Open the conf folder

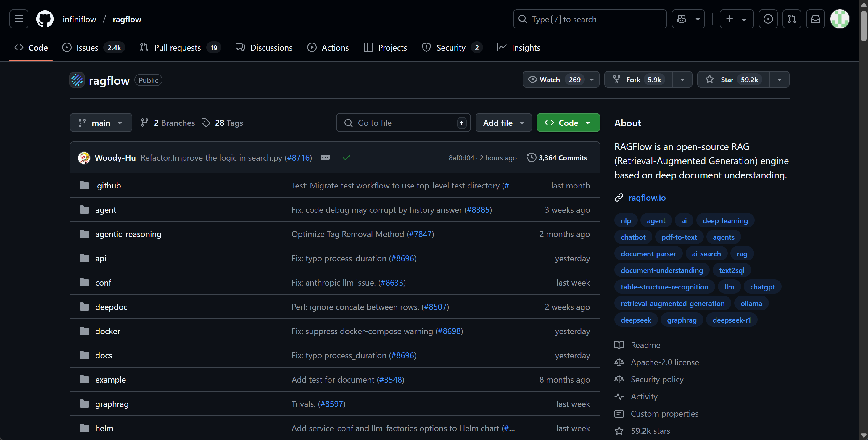pyautogui.click(x=103, y=283)
